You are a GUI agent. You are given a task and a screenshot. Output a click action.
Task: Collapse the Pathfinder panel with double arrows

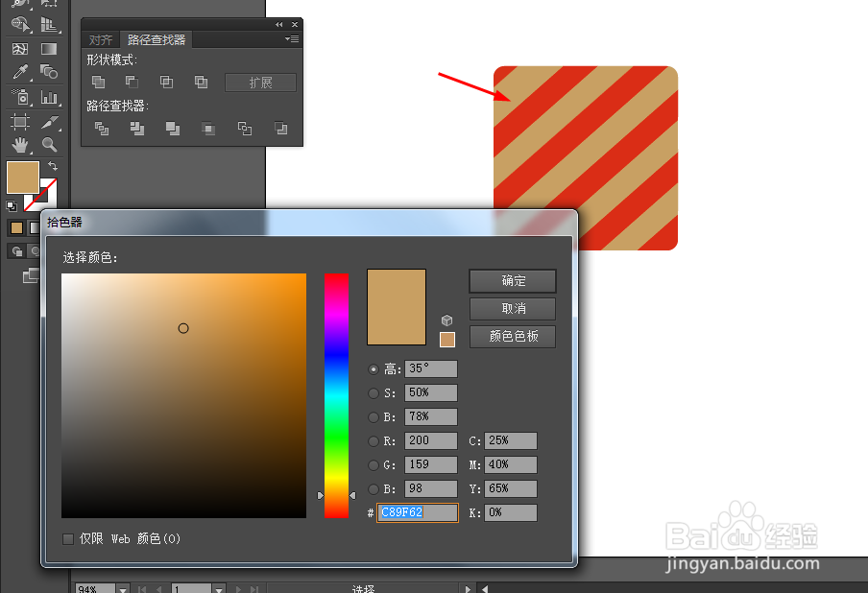279,24
